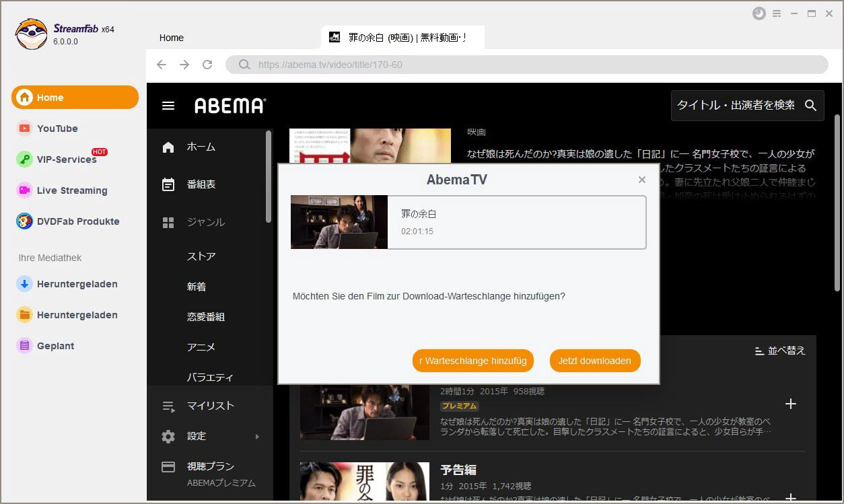Reload the current ABEMA page
The width and height of the screenshot is (844, 504).
207,65
